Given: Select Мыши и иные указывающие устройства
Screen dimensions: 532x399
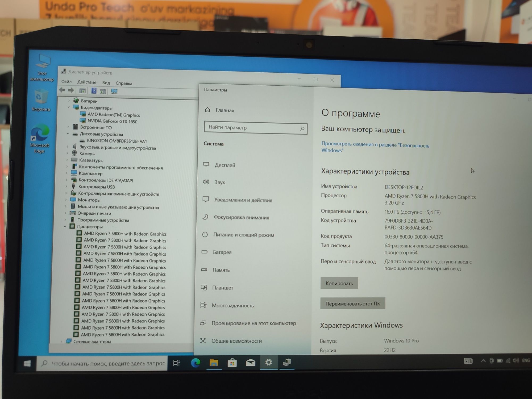Looking at the screenshot, I should (x=118, y=207).
